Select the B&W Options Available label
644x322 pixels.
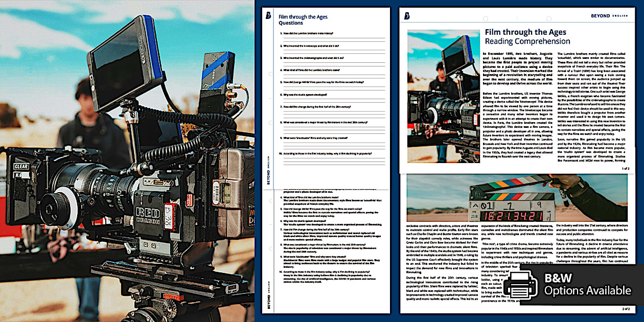[x=587, y=285]
